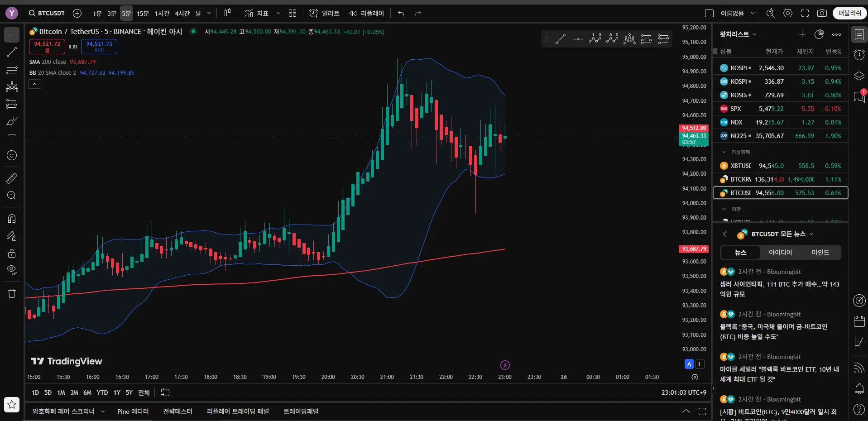Open the layout grid selector icon
The image size is (868, 421).
pyautogui.click(x=293, y=13)
